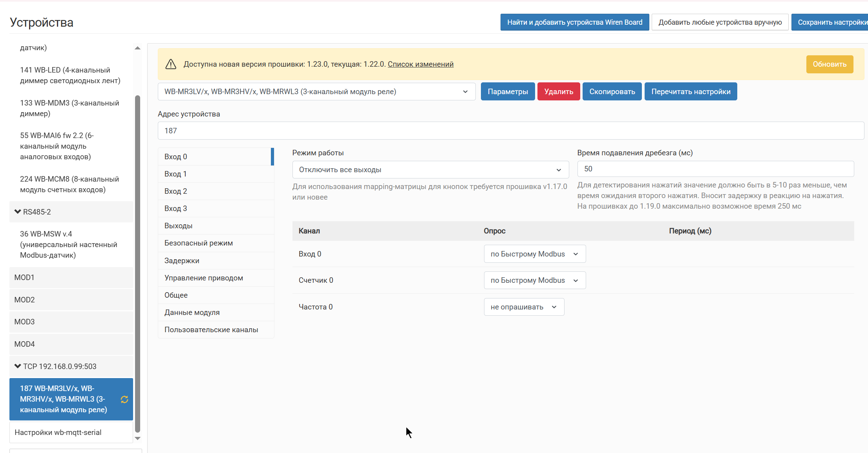Click the Период (мс) column header

tap(690, 231)
